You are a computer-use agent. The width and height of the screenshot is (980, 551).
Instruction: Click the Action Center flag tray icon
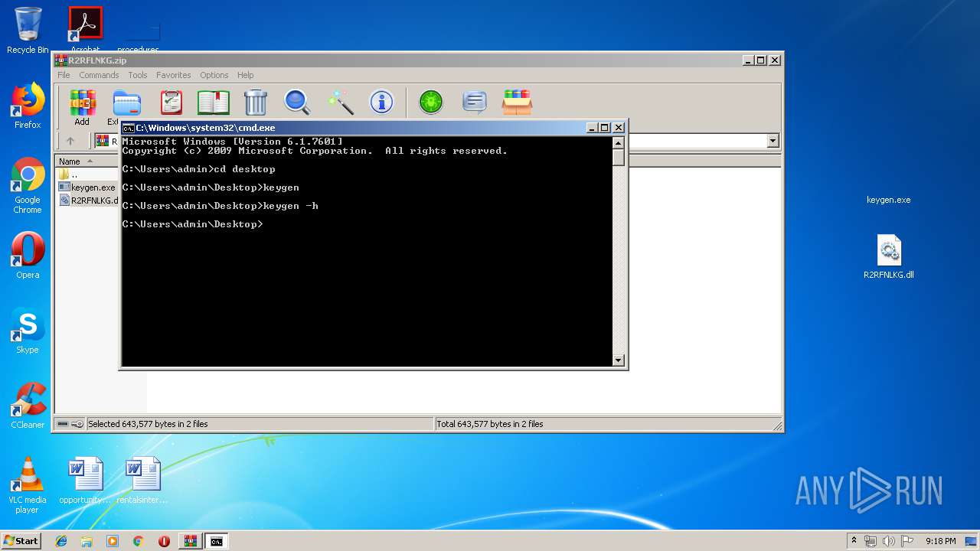[908, 541]
